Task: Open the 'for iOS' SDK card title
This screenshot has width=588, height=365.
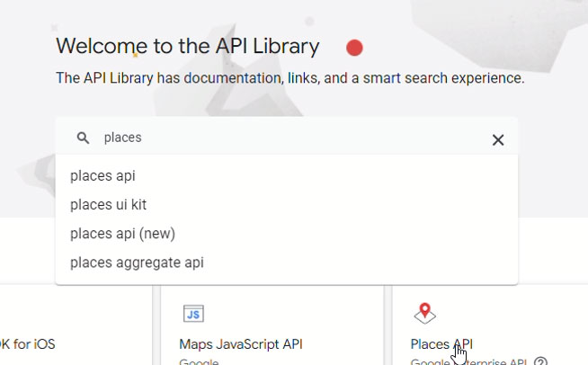Action: coord(27,344)
